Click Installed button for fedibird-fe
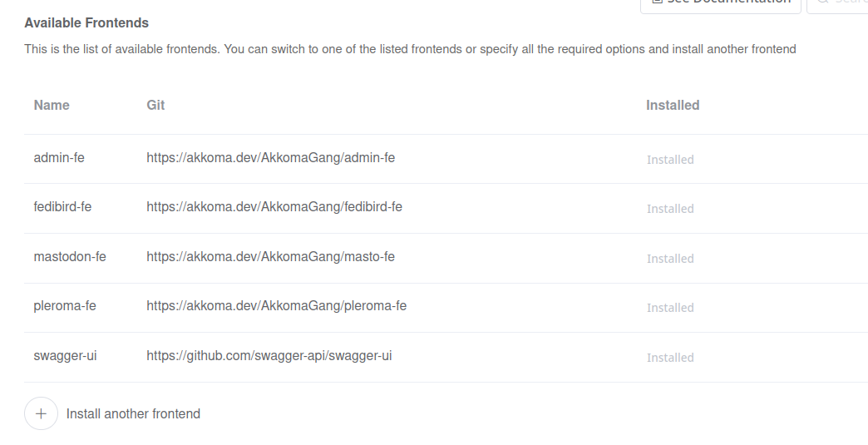This screenshot has width=868, height=445. click(x=670, y=209)
